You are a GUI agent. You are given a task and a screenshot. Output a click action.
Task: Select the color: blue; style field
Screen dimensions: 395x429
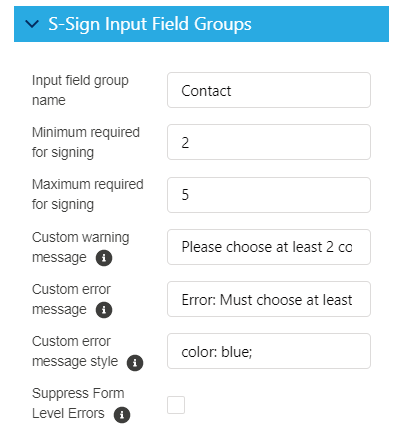269,351
